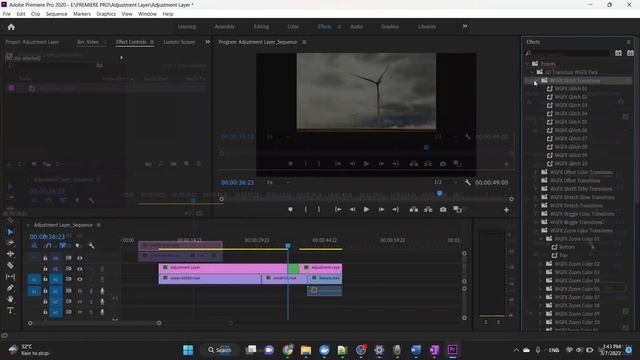Screen dimensions: 640x360
Task: Open Comparison View in Program monitor
Action: coord(458,209)
